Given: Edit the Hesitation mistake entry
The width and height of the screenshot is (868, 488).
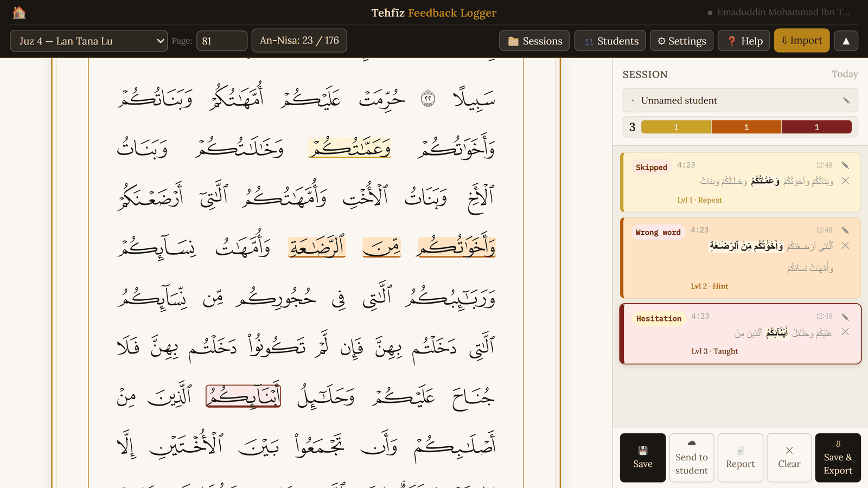Looking at the screenshot, I should [845, 317].
